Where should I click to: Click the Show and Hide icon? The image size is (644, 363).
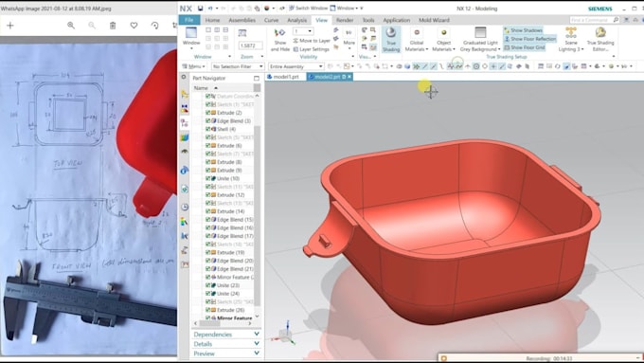click(x=280, y=40)
